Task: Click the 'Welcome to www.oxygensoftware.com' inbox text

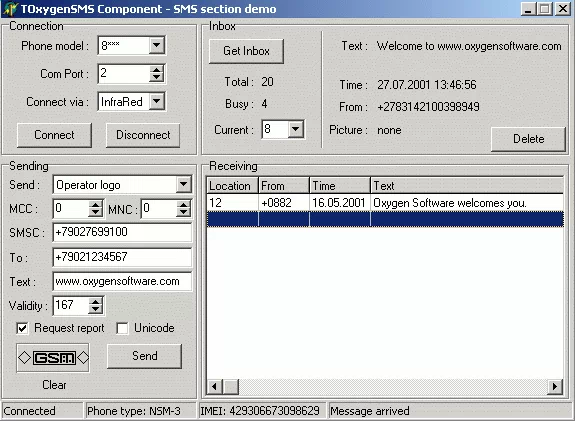Action: click(x=469, y=46)
